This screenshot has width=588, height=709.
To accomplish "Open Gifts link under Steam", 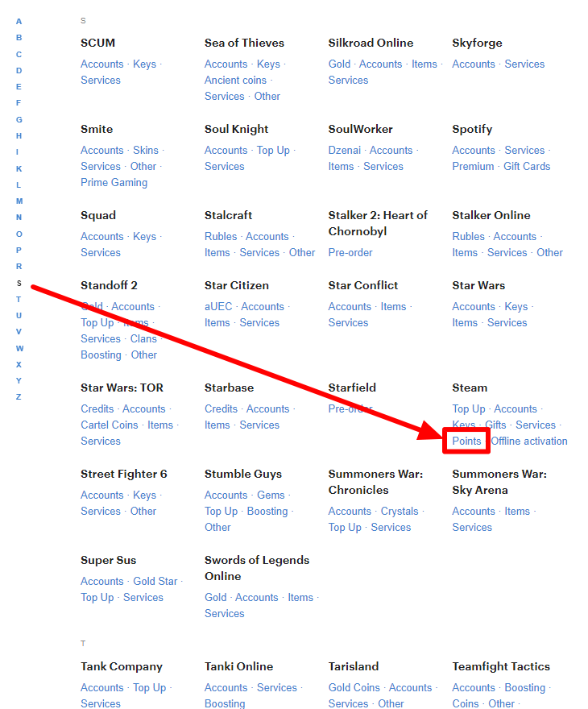I will (495, 425).
